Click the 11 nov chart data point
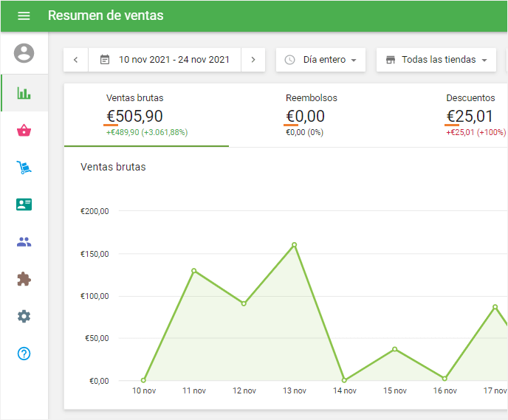 tap(193, 270)
